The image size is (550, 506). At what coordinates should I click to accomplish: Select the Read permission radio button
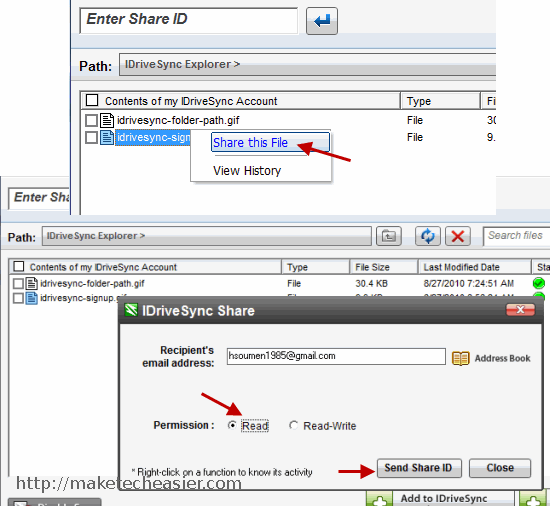point(232,425)
